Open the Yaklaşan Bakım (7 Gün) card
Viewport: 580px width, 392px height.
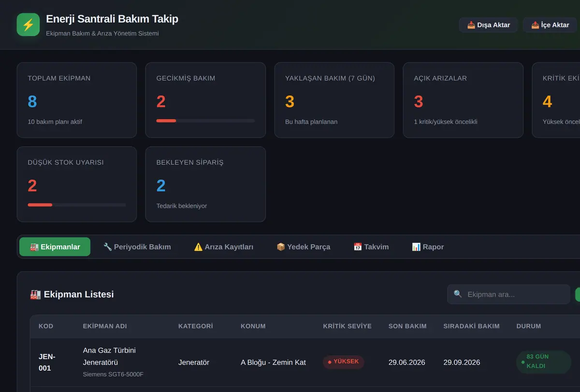(334, 100)
